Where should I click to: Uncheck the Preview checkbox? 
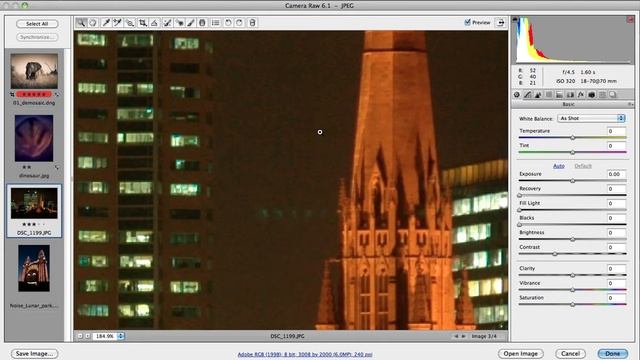(468, 22)
